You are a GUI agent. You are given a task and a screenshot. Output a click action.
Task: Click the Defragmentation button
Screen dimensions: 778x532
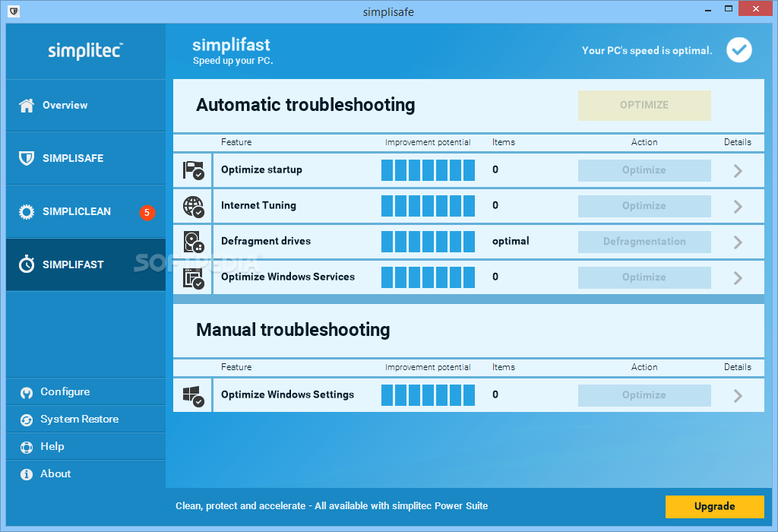coord(644,242)
